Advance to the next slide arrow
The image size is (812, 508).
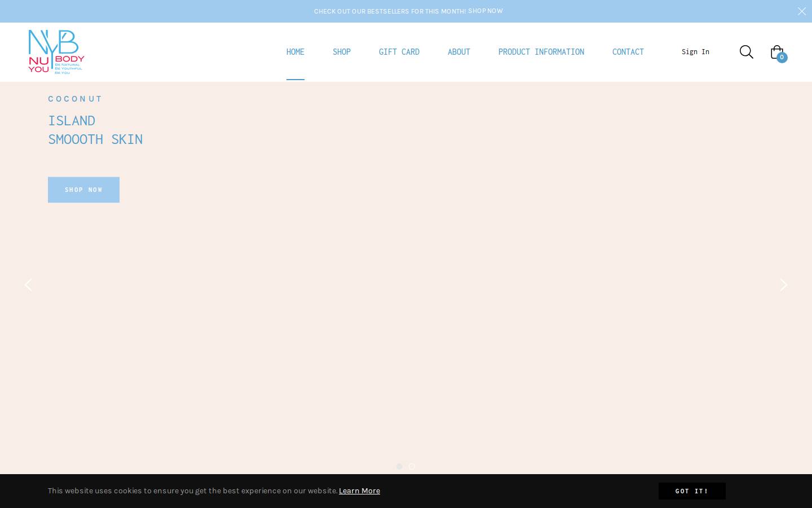point(784,285)
